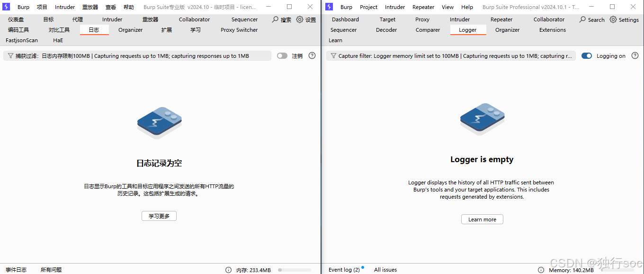644x274 pixels.
Task: Switch to the 对比工具 tab
Action: (59, 30)
